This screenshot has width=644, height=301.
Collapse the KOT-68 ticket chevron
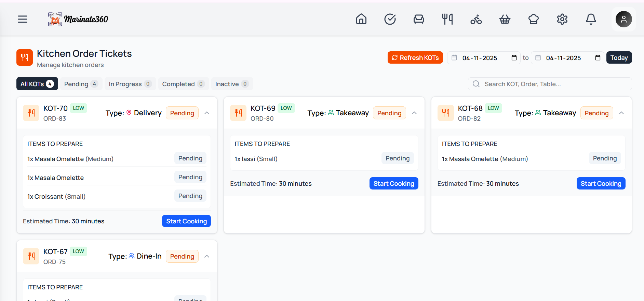(621, 113)
